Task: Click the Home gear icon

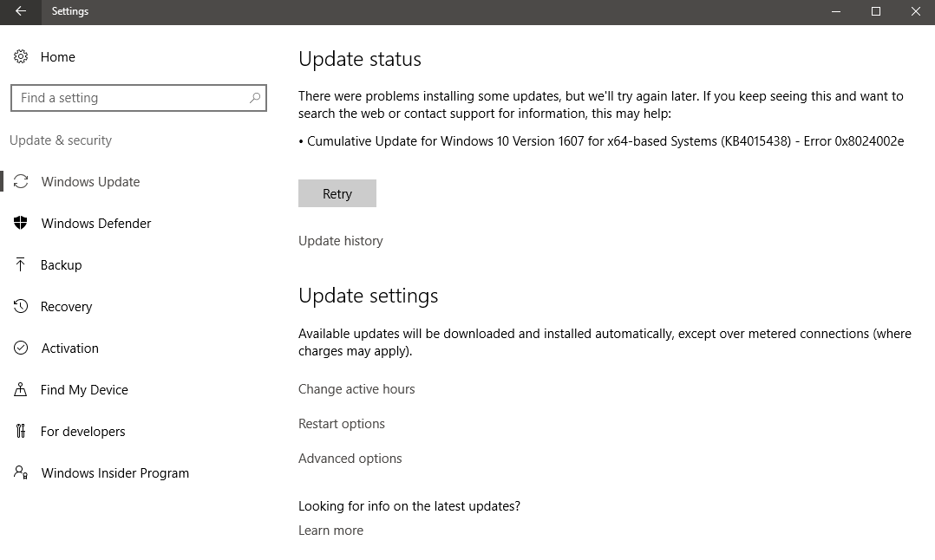Action: [x=21, y=56]
